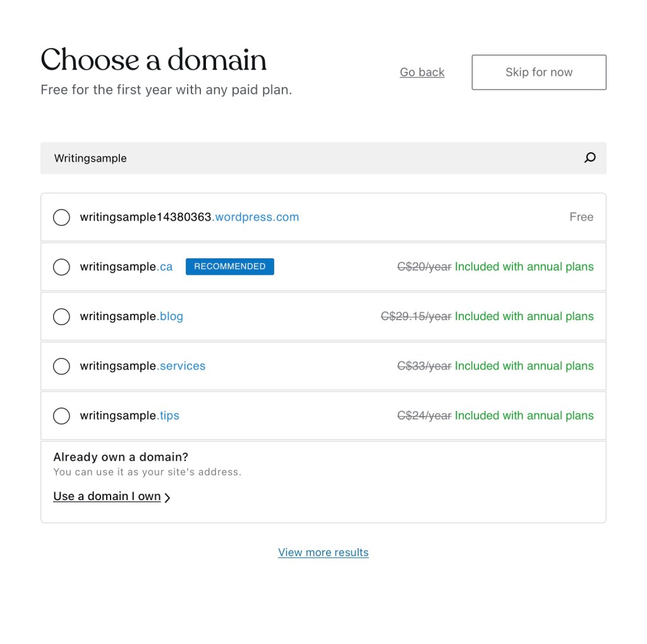Click the crossed-out C$20/year price
This screenshot has width=647, height=644.
point(424,267)
